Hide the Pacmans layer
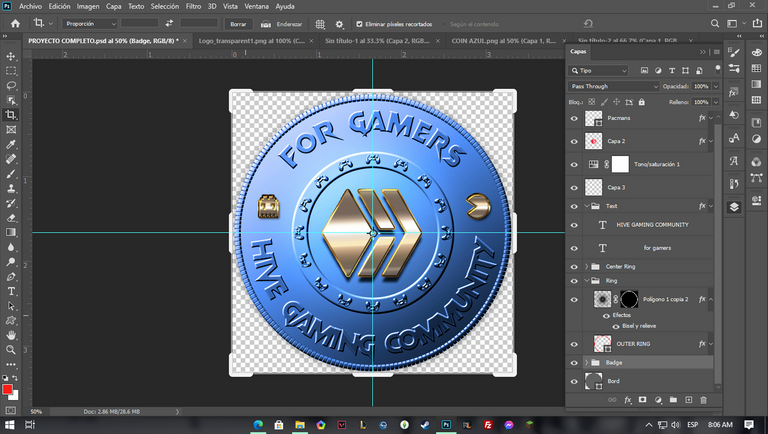This screenshot has width=768, height=434. pos(574,118)
